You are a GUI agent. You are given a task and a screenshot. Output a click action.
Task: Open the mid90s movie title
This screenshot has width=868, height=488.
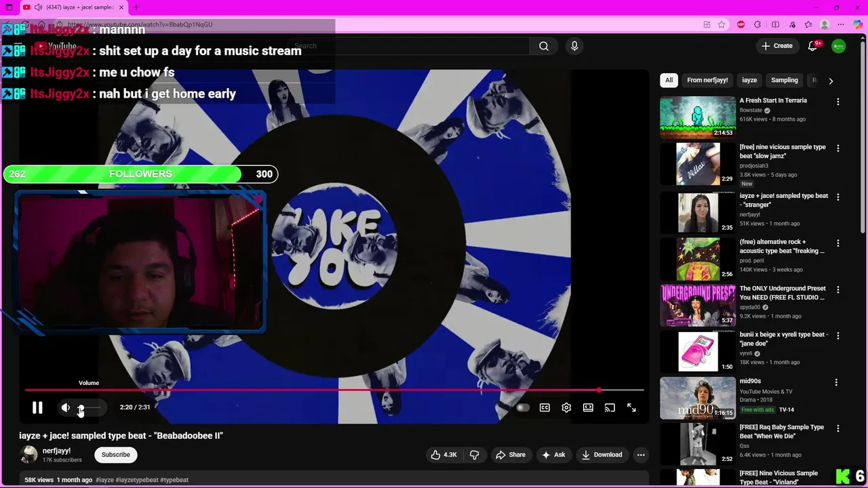coord(750,381)
